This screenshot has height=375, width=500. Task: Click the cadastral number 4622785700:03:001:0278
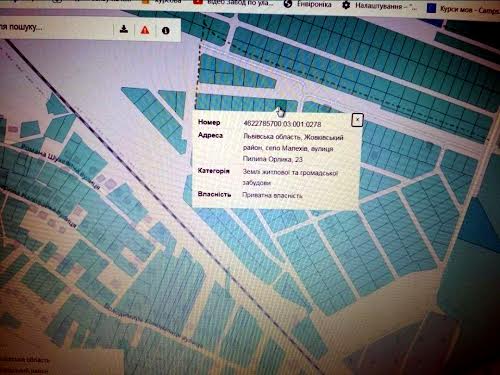coord(282,124)
